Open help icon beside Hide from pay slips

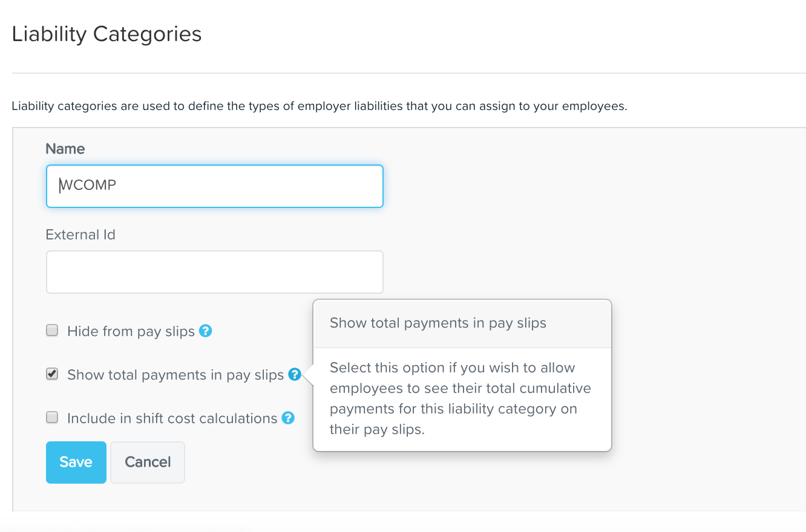(x=206, y=331)
